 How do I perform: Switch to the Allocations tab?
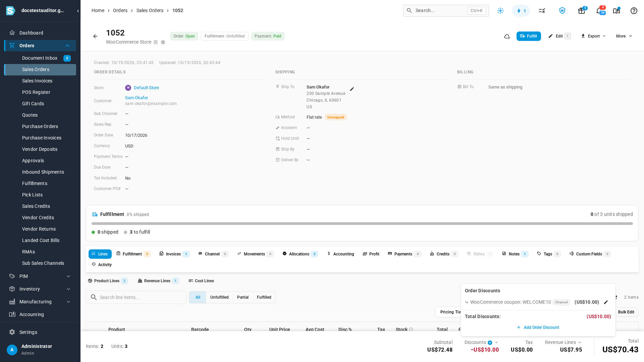point(300,254)
